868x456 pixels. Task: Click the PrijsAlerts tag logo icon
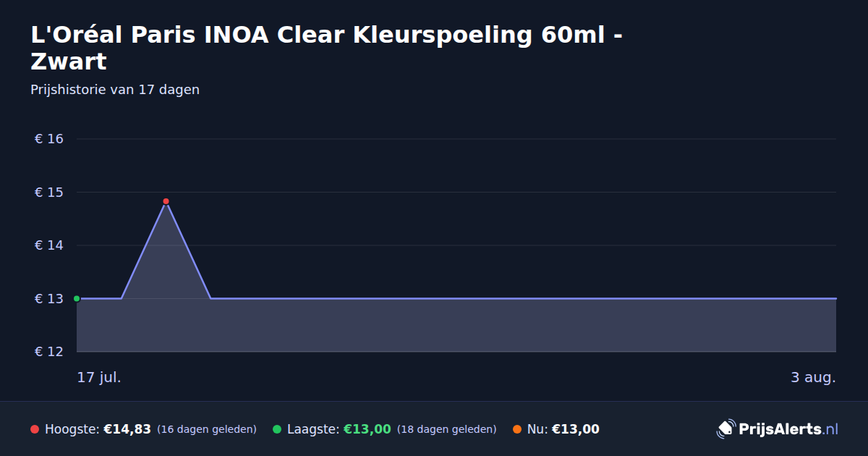(x=726, y=429)
